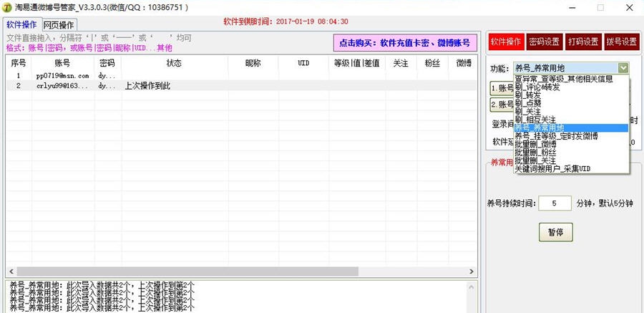Click the 1.账号 button partially behind dropdown
Screen dimensions: 644x313
point(502,87)
